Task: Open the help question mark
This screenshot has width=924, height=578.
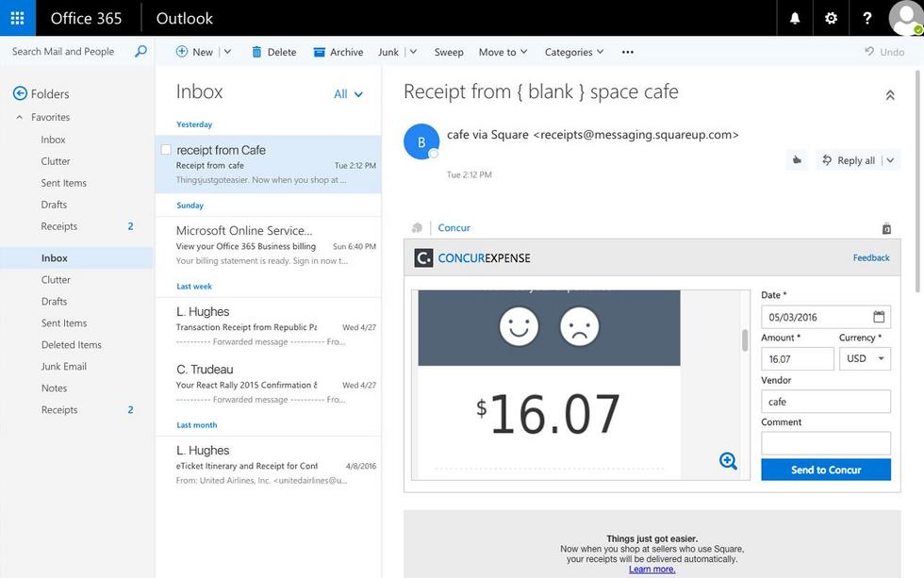Action: click(x=866, y=18)
